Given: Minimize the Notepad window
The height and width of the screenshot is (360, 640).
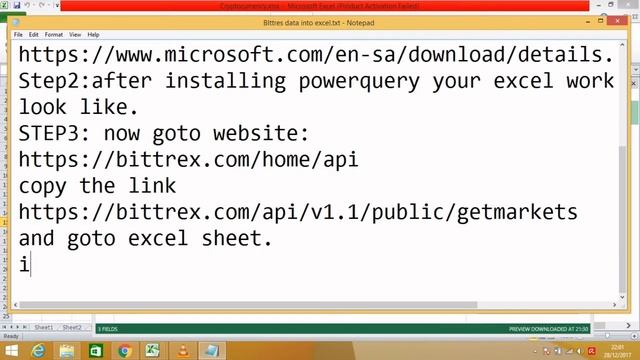Looking at the screenshot, I should click(x=588, y=21).
